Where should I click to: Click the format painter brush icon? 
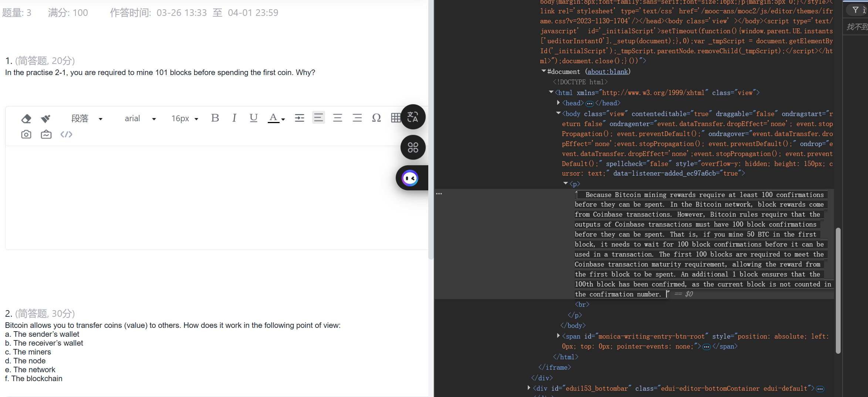(45, 118)
